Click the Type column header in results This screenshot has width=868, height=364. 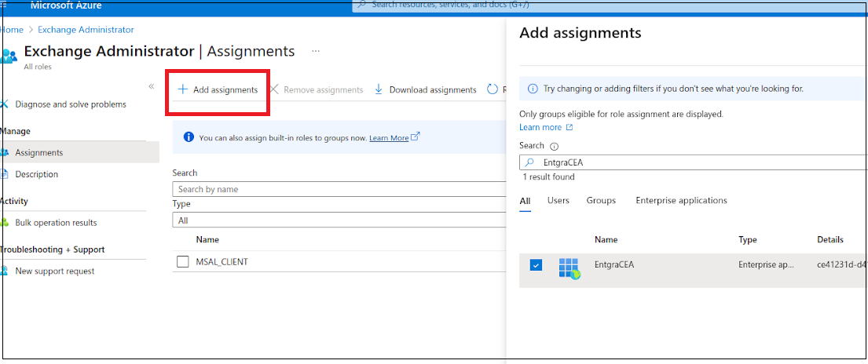(x=747, y=239)
